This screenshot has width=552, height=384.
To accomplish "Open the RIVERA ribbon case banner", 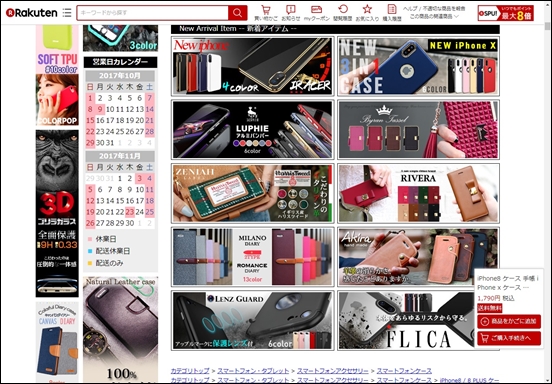I will tap(418, 193).
